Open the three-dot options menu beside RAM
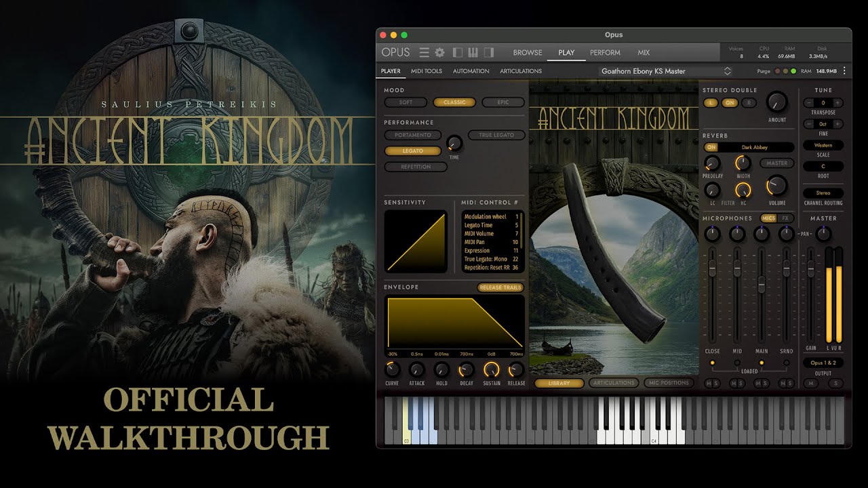The image size is (868, 488). 844,70
